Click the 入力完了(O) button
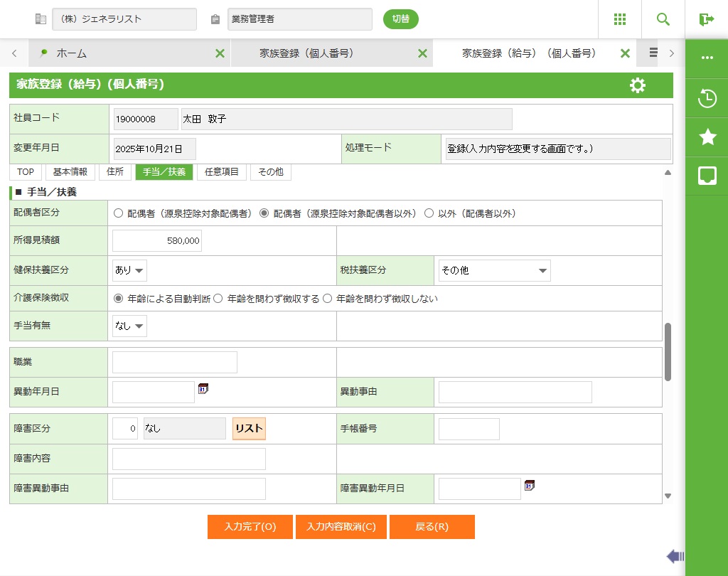728x576 pixels. click(250, 527)
